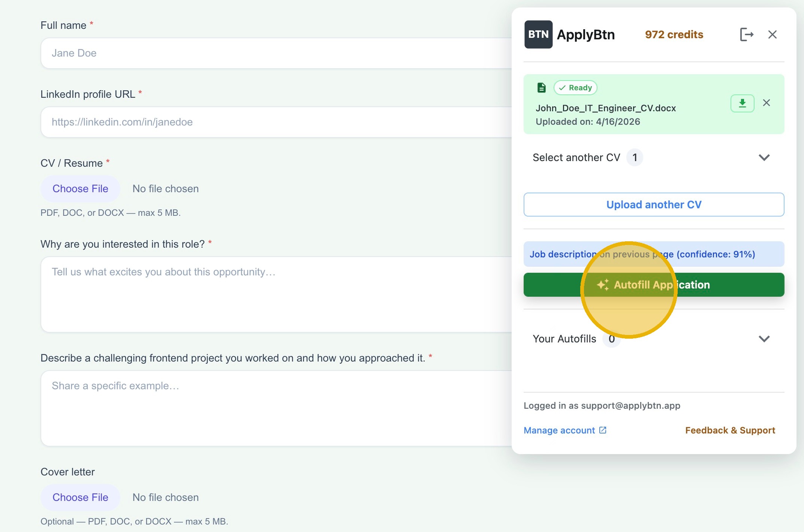Click the 972 credits counter

(x=674, y=34)
